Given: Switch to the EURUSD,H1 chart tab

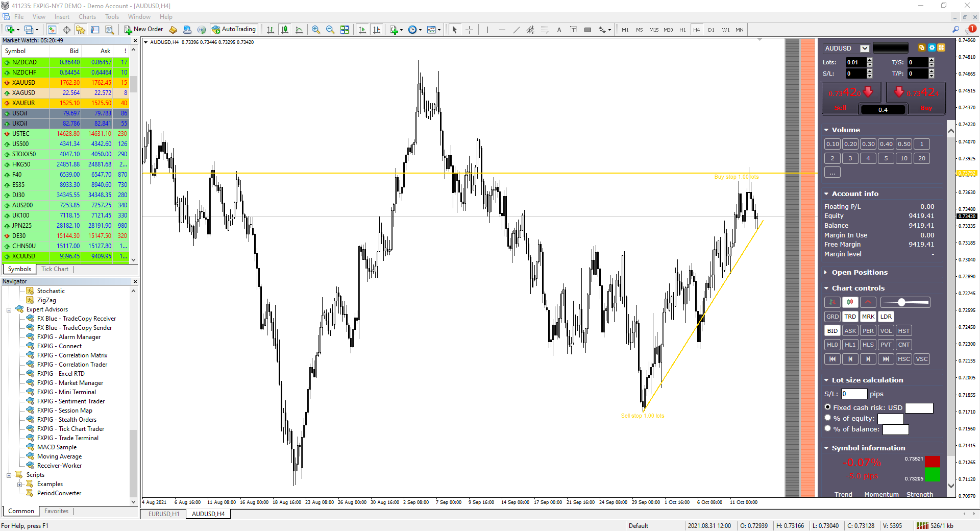Looking at the screenshot, I should 164,514.
